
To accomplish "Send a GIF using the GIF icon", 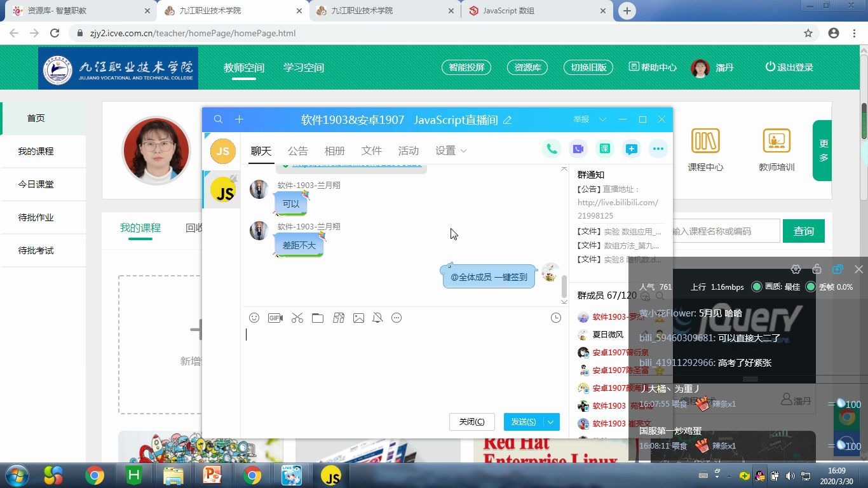I will tap(275, 318).
